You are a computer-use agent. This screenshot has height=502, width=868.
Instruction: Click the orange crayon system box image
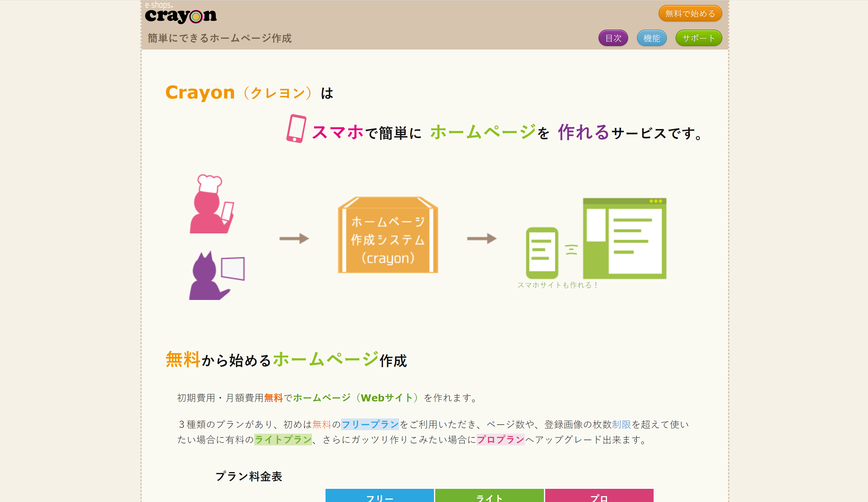(388, 235)
